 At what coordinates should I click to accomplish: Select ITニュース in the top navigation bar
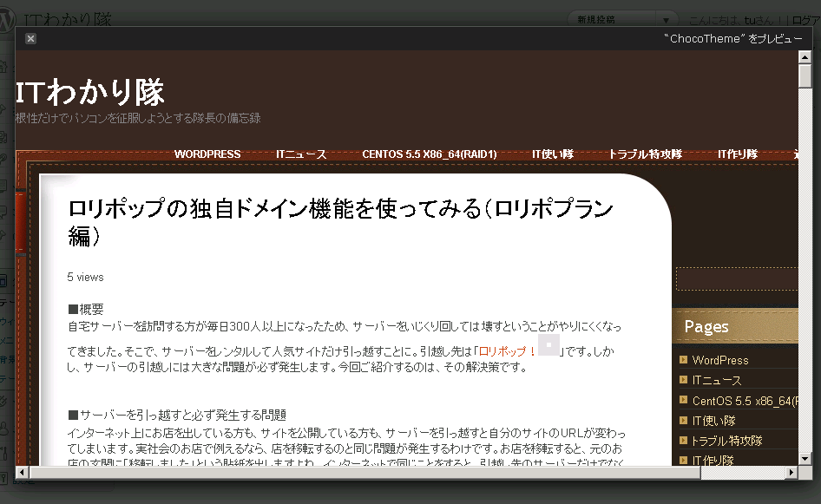301,154
